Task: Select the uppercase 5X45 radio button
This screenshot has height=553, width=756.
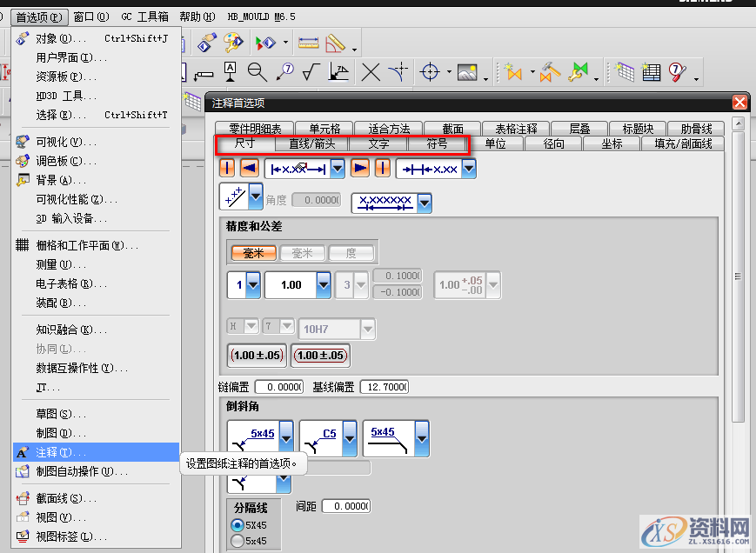Action: (x=237, y=525)
